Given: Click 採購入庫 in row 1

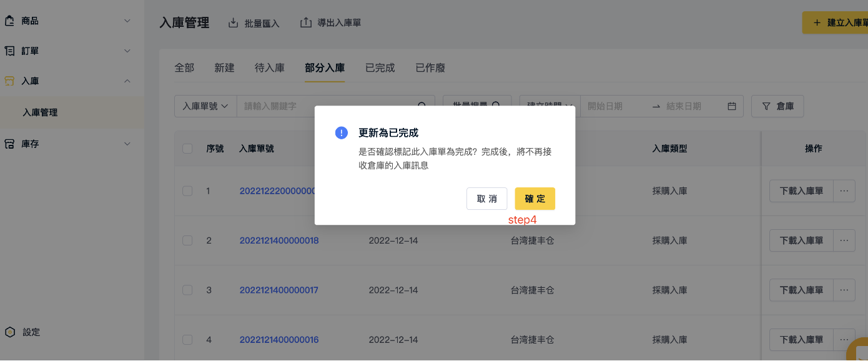Looking at the screenshot, I should coord(670,190).
